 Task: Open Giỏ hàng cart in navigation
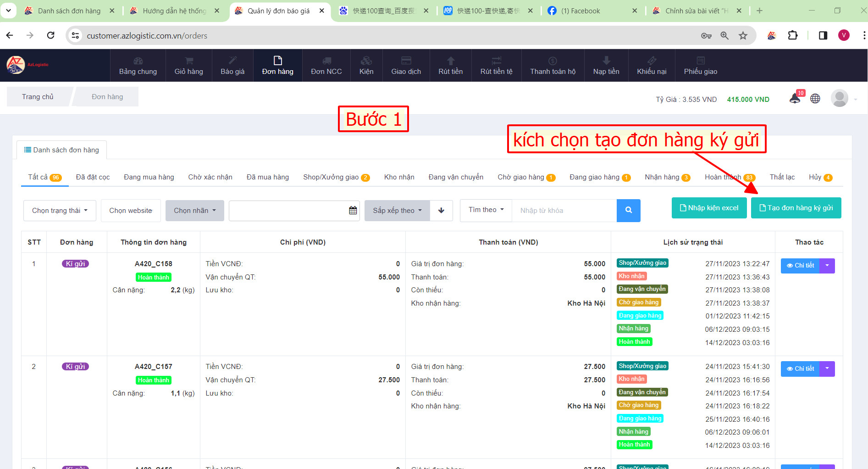click(188, 66)
